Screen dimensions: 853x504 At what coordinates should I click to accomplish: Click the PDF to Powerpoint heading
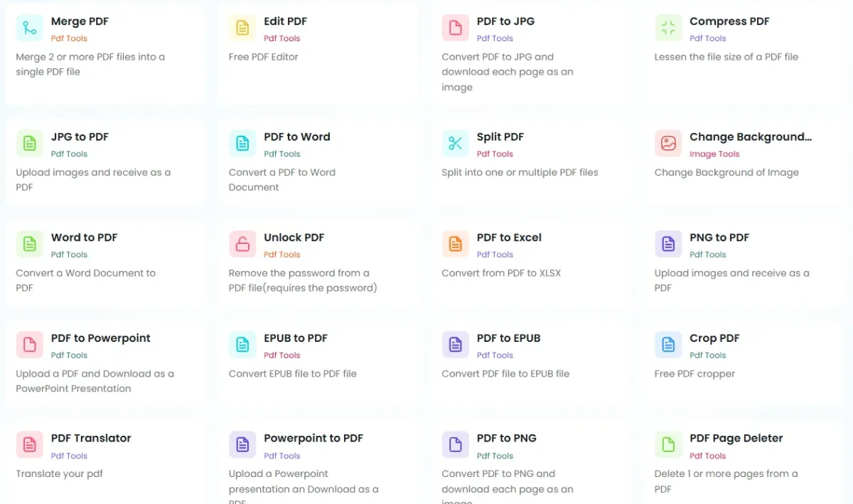pyautogui.click(x=101, y=338)
